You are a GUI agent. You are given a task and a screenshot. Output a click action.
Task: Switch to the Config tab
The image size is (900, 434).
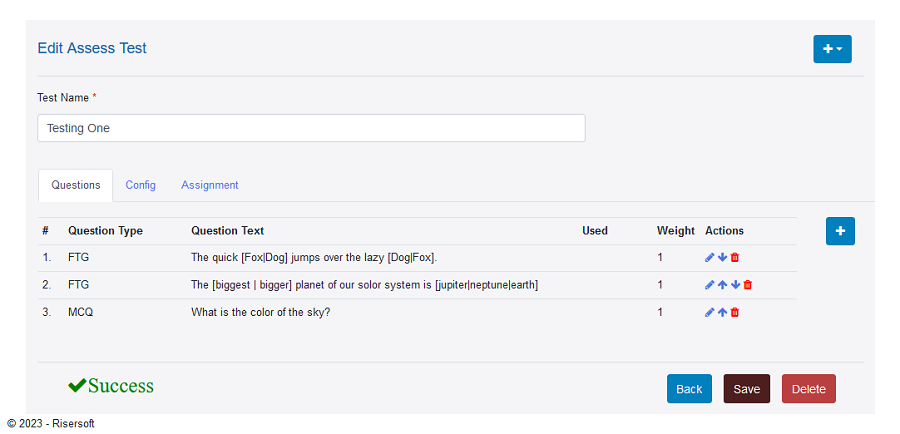141,185
